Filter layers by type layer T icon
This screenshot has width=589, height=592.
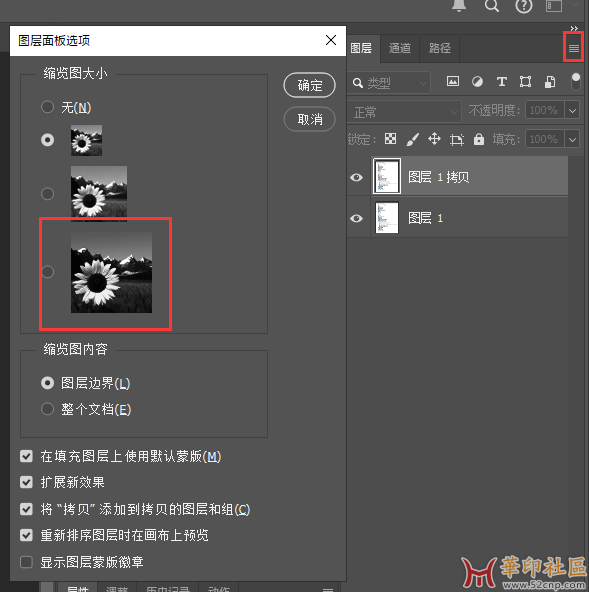pos(501,82)
